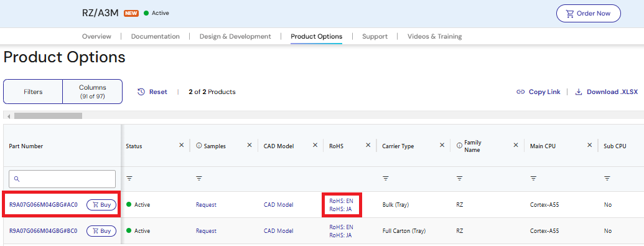
Task: Request samples for the #BC0 part
Action: (206, 231)
